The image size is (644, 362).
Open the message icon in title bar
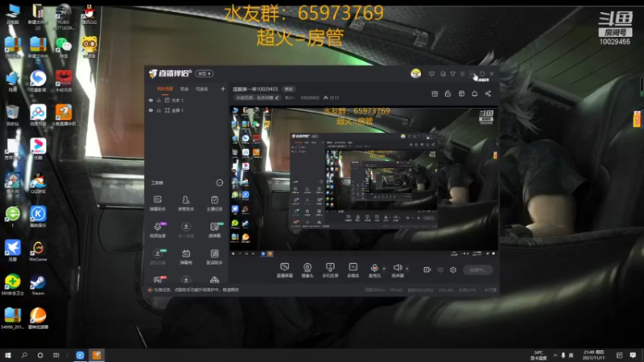coord(431,74)
